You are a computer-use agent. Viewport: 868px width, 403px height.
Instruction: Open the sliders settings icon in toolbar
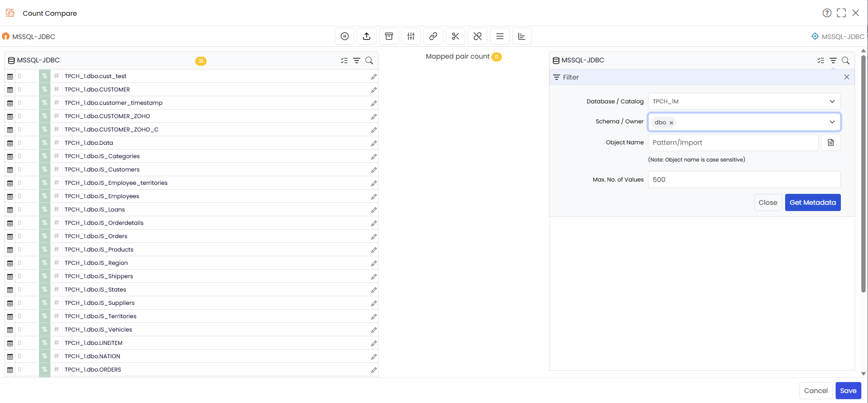pos(411,36)
